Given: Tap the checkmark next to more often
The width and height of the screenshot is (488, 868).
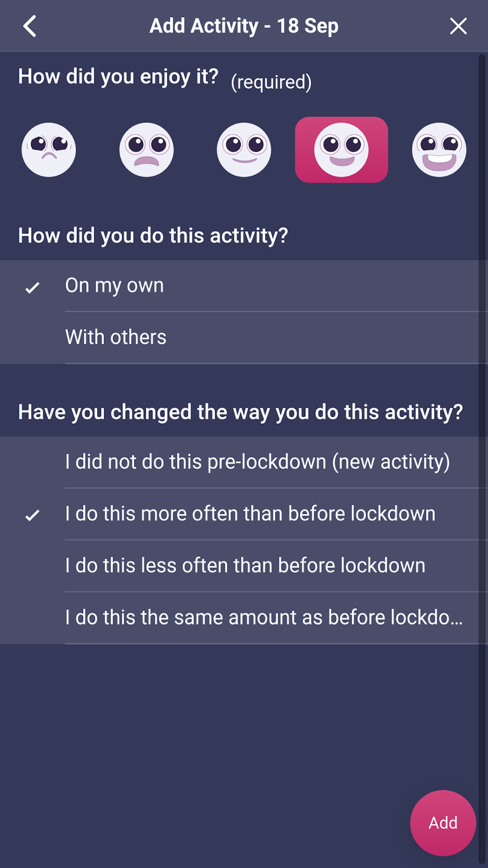Looking at the screenshot, I should coord(32,515).
